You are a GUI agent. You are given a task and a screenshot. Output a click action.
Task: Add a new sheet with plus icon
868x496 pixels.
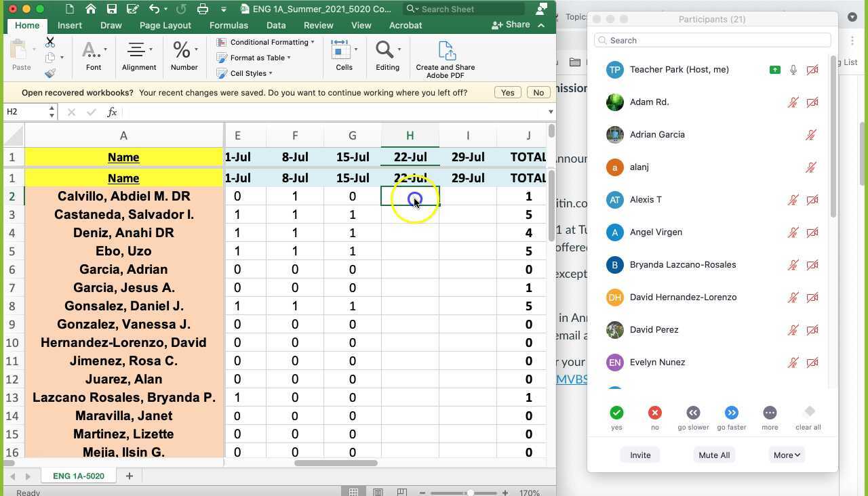click(x=129, y=476)
